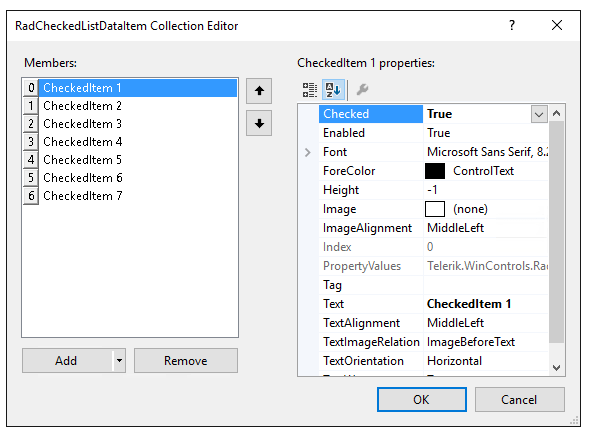Select CheckedItem 2 in Members list
Viewport: 591px width, 436px height.
[138, 106]
